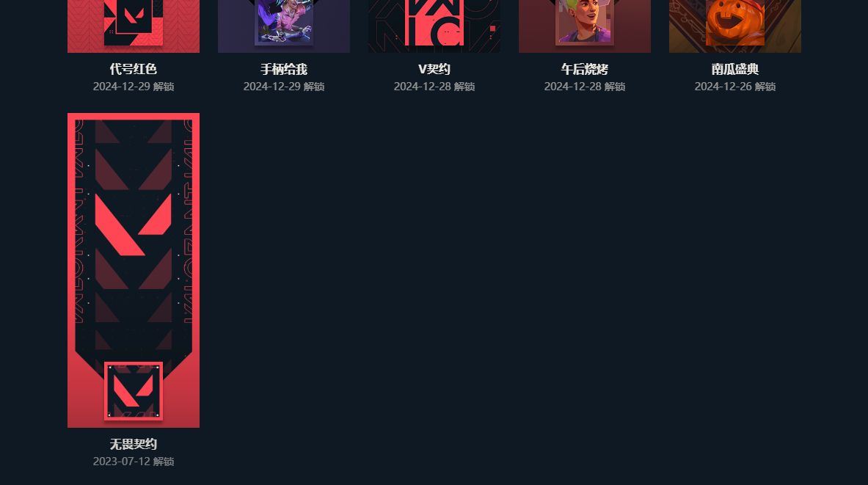Select the V契约 title text
This screenshot has height=485, width=868.
(434, 69)
